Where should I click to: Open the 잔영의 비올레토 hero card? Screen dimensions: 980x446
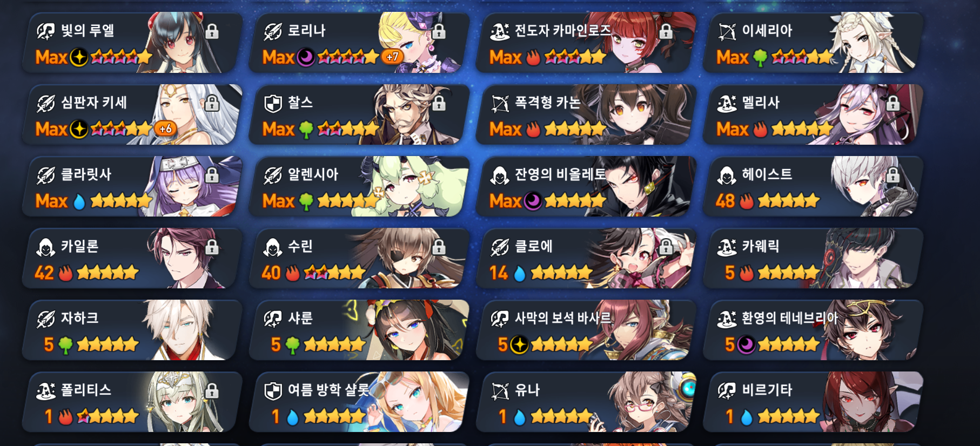click(x=586, y=186)
